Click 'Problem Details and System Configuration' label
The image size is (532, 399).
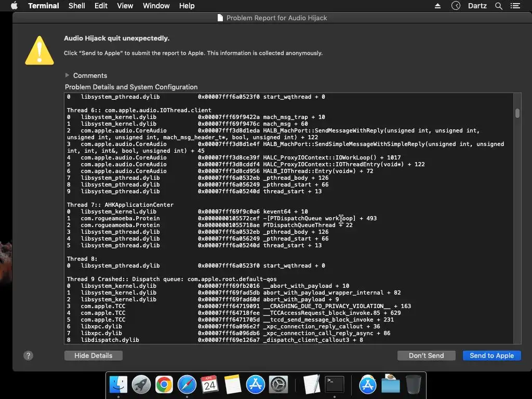(x=131, y=87)
